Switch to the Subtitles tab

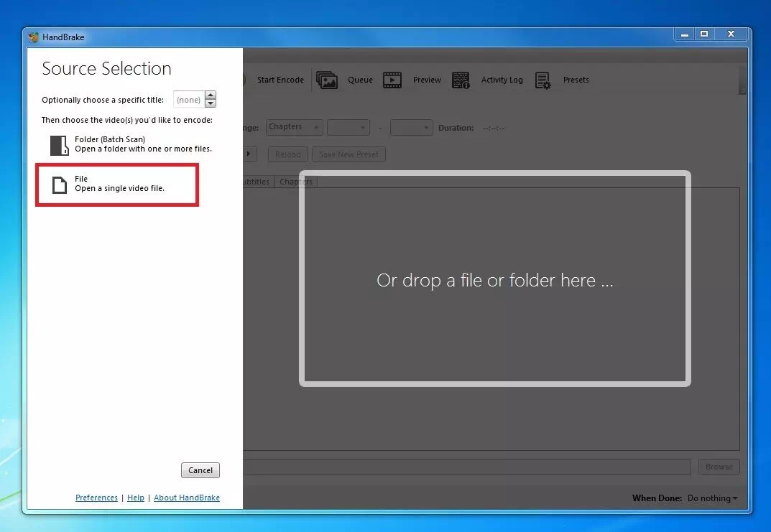259,182
